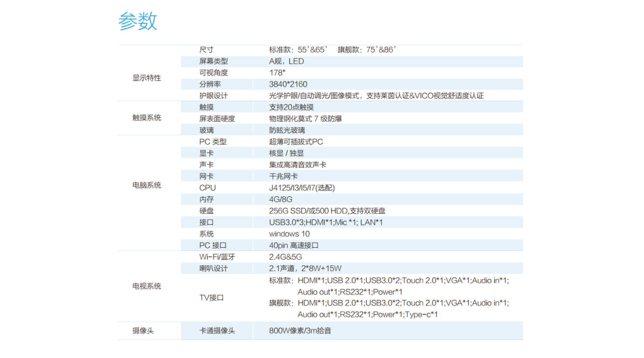Click the 物理钢化莫式 7 级防爆 value
Image resolution: width=644 pixels, height=358 pixels.
tap(305, 119)
